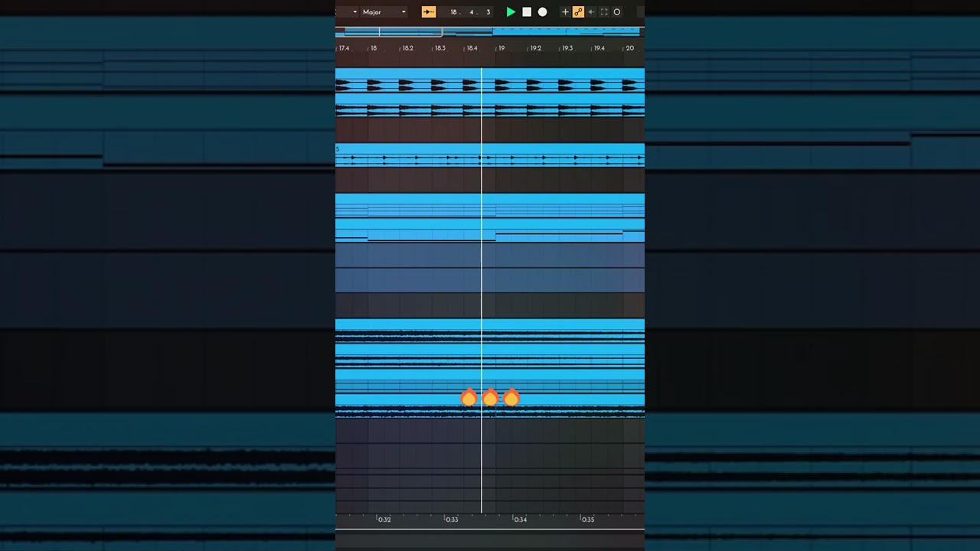Click ruler marker 19.4
The image size is (980, 551).
599,48
